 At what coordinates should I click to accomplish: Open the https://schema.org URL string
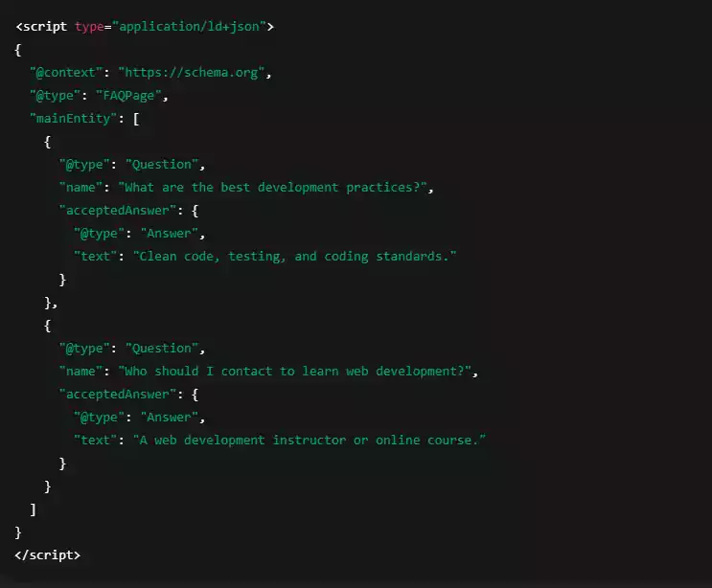(x=189, y=73)
